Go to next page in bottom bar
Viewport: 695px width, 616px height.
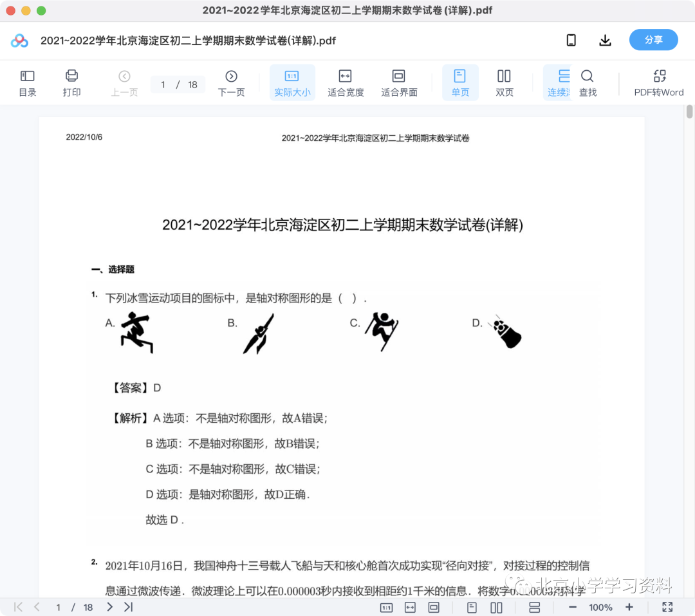click(x=109, y=607)
